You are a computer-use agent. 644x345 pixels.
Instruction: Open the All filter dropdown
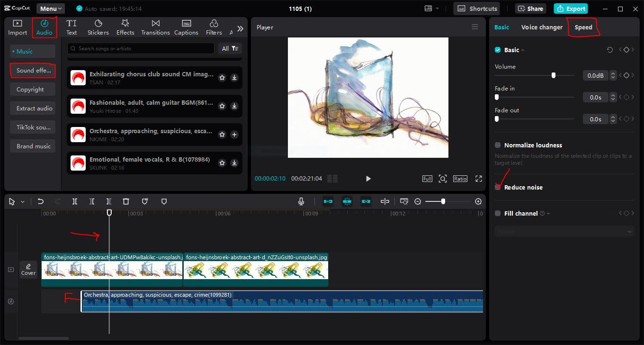230,48
